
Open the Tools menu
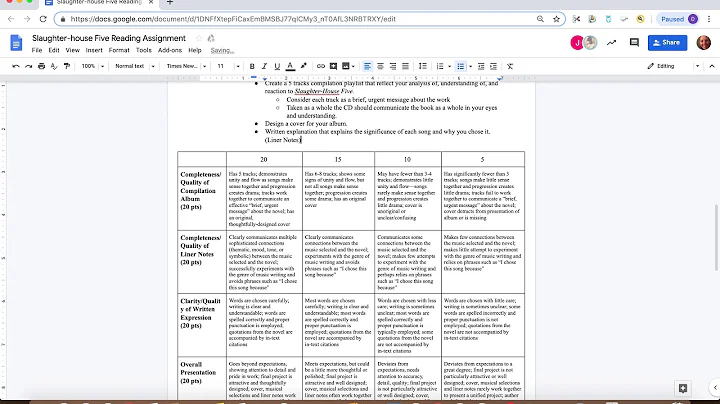pos(144,50)
